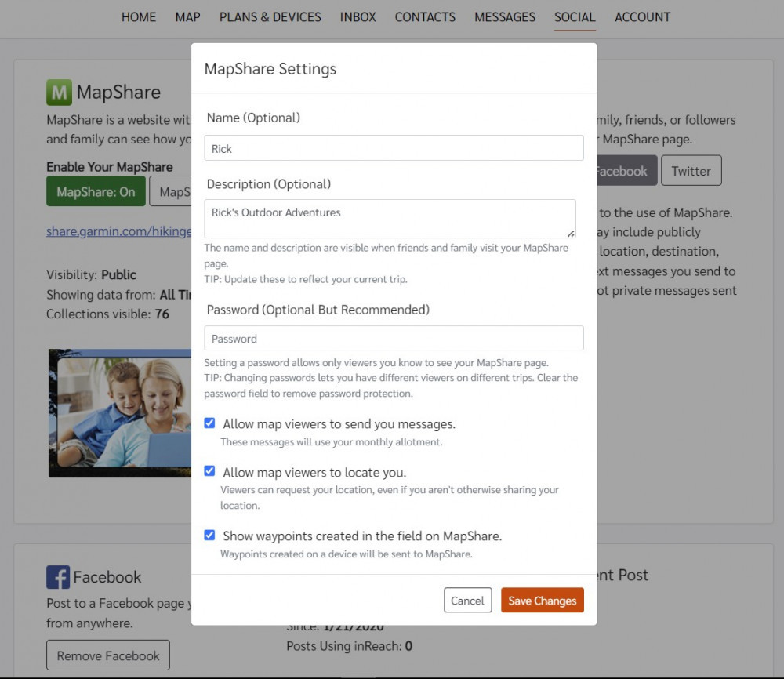This screenshot has width=784, height=679.
Task: Click 'TIP: Update these to reflect' text
Action: (x=306, y=279)
